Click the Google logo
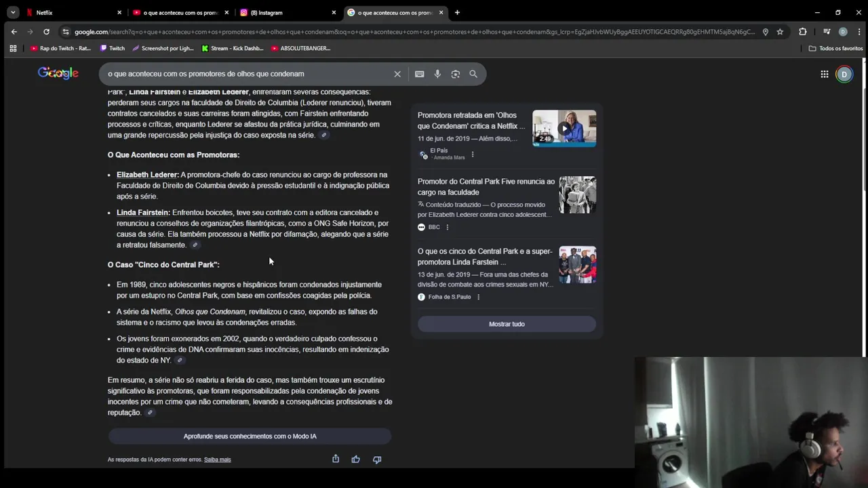The image size is (868, 488). 58,73
